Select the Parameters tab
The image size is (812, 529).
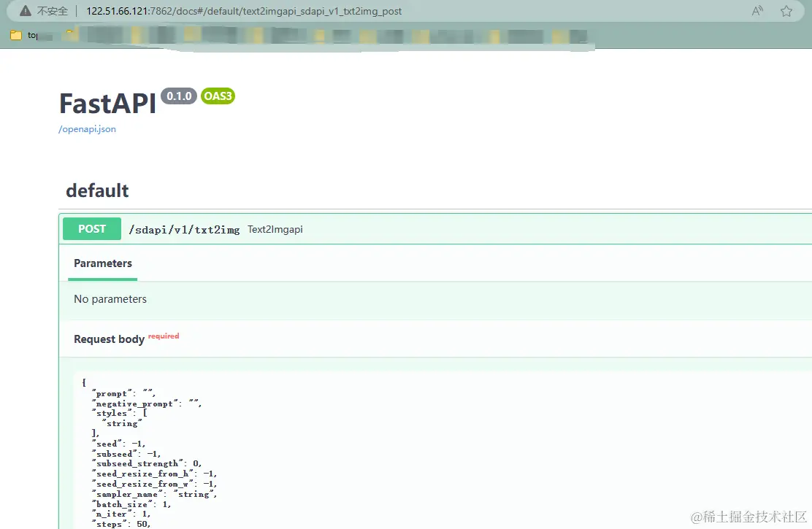point(102,263)
